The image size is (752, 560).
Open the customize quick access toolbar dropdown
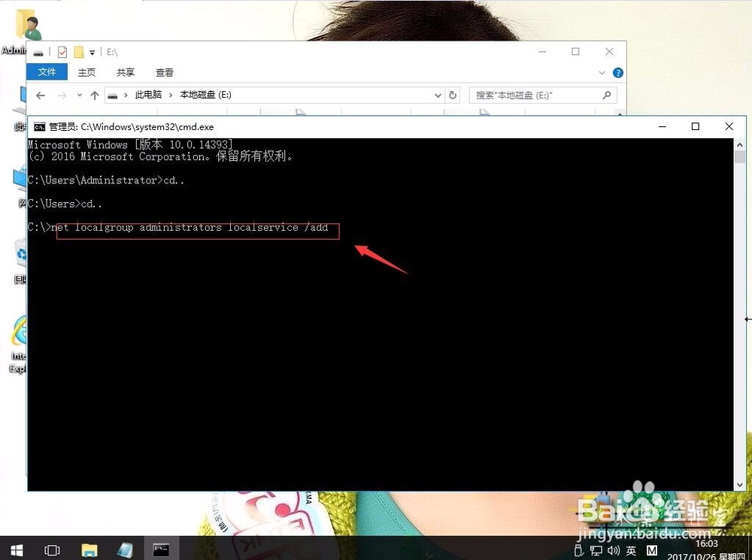(92, 53)
